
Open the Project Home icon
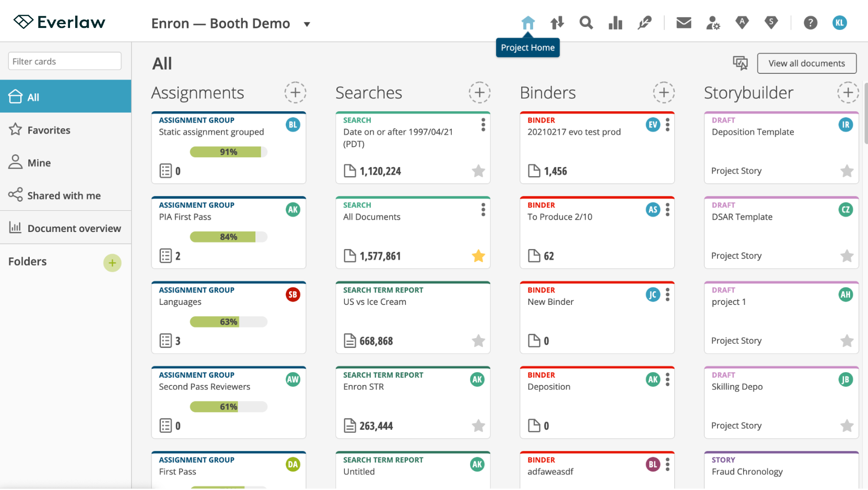coord(528,23)
